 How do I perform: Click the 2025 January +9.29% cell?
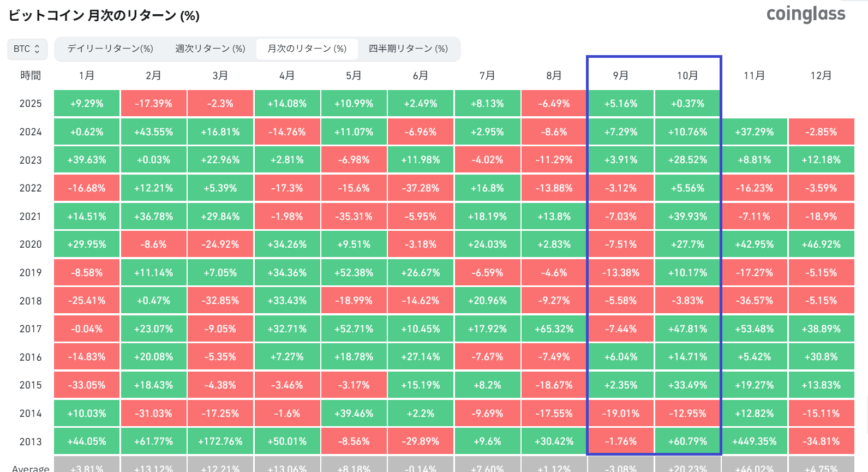(x=87, y=104)
